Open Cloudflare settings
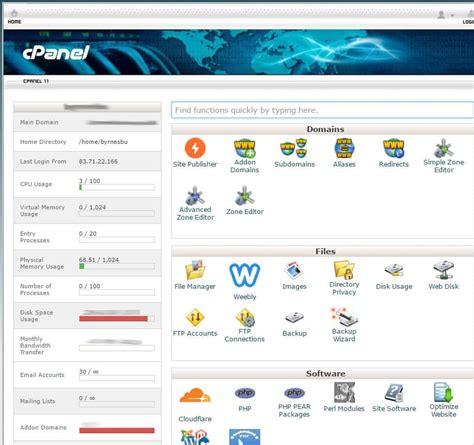 195,404
